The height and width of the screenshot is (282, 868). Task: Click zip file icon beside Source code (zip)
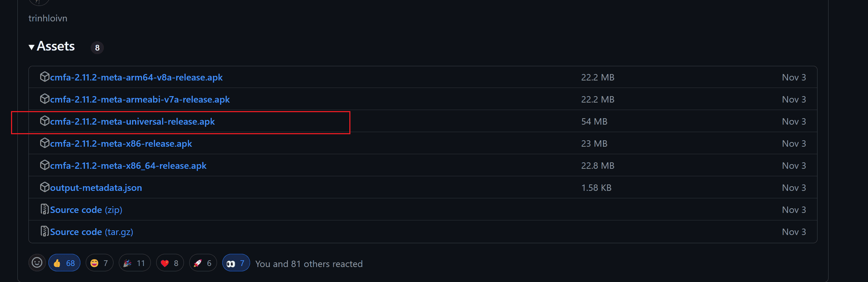pos(44,209)
